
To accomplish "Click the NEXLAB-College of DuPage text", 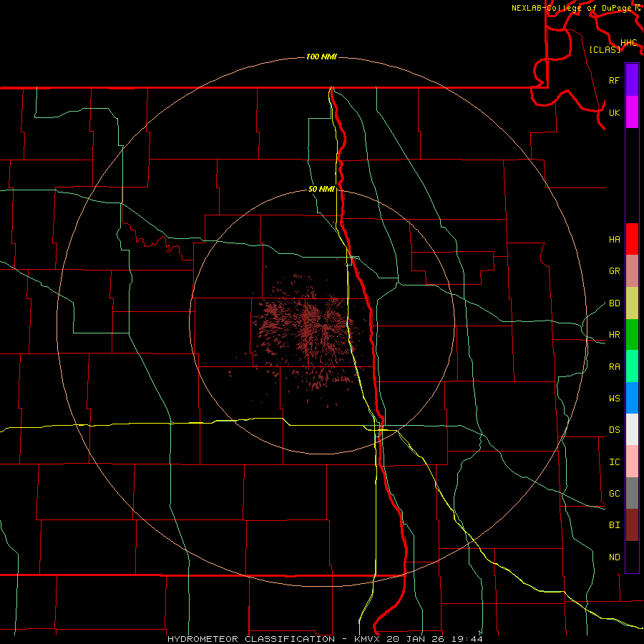I will click(572, 8).
